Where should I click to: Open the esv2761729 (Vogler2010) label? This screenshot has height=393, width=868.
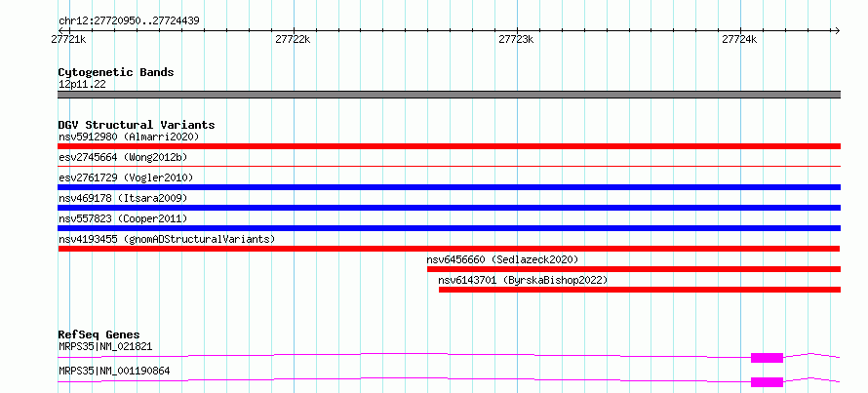pyautogui.click(x=126, y=177)
